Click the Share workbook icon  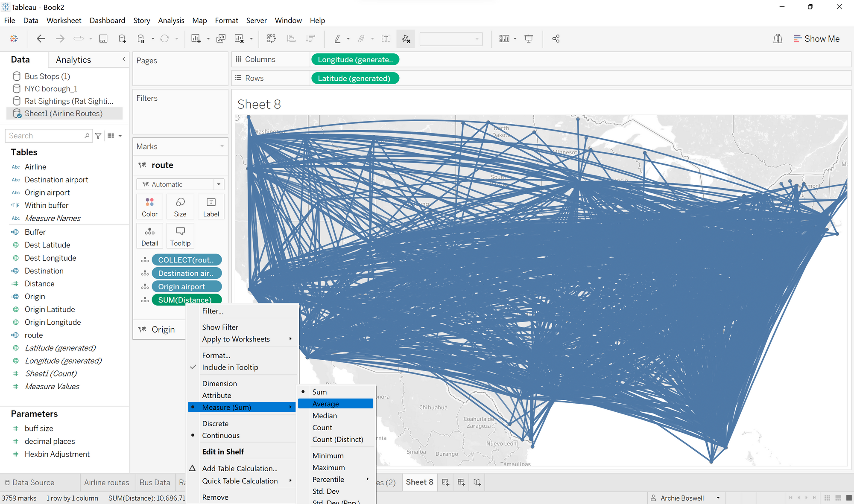pos(556,39)
